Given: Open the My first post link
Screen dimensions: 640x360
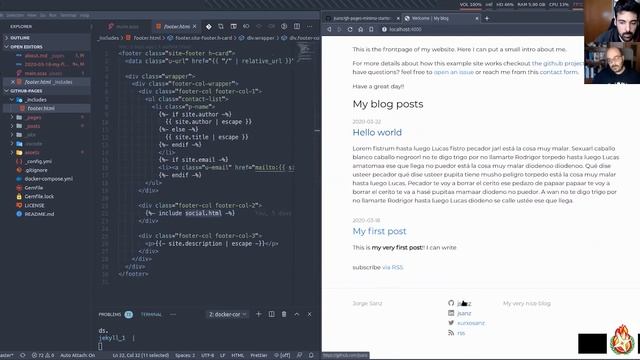Looking at the screenshot, I should (x=380, y=231).
